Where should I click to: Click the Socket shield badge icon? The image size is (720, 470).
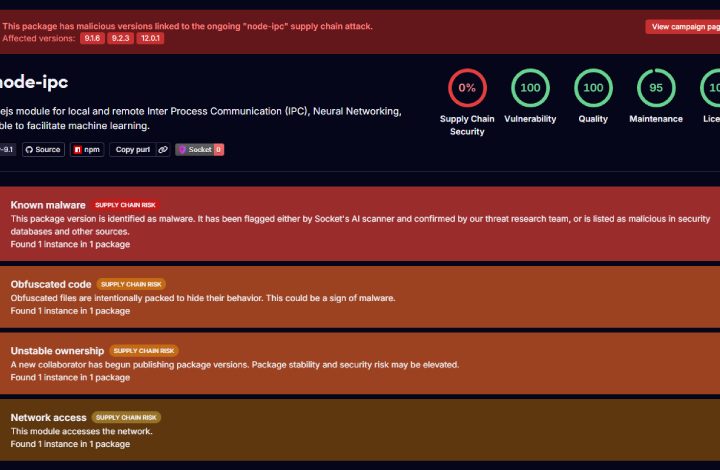(x=182, y=150)
